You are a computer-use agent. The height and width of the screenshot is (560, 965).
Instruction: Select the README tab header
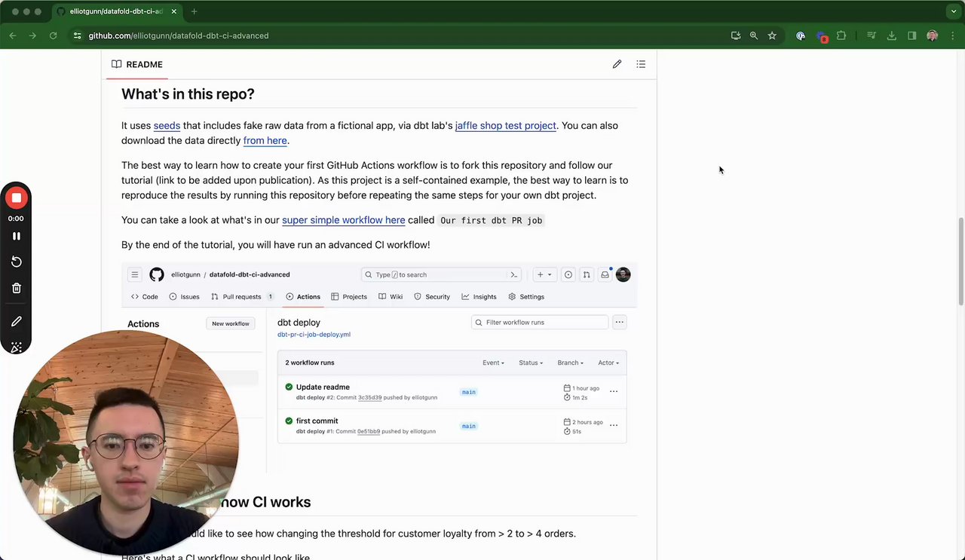[x=137, y=64]
